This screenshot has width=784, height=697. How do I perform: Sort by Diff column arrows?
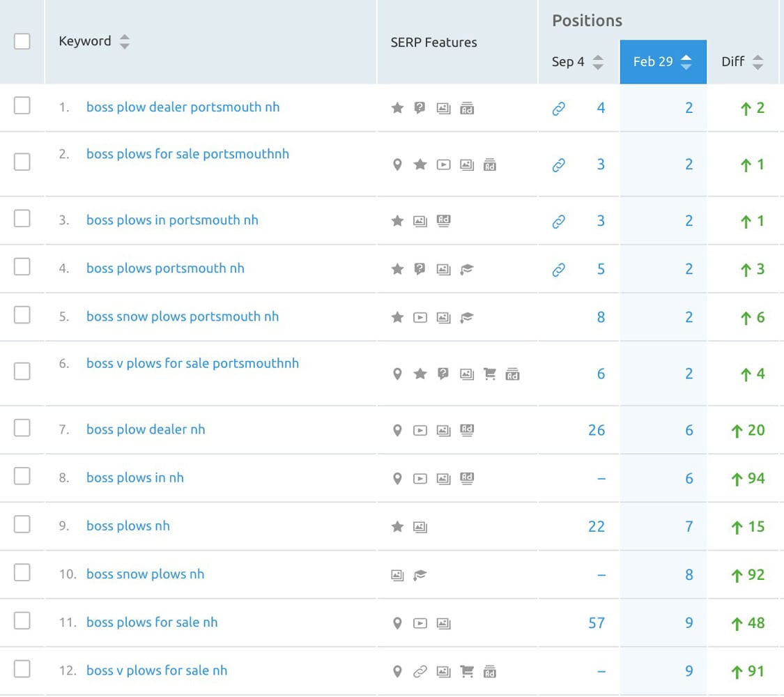[x=758, y=62]
